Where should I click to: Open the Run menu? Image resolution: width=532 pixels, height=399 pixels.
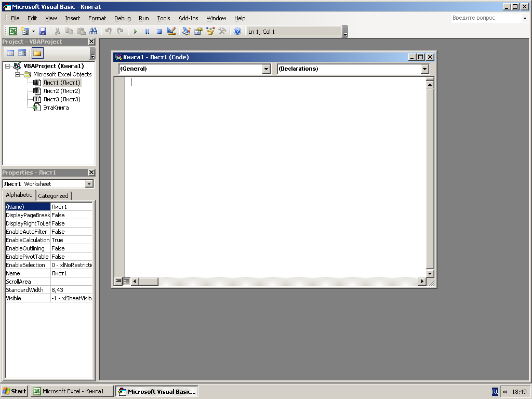point(144,18)
